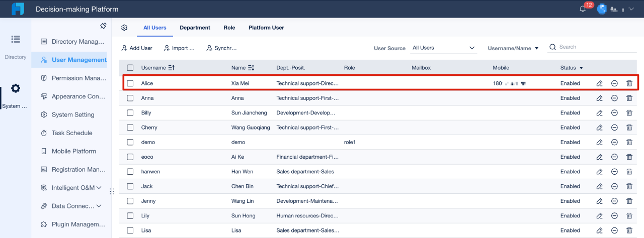Edit user Jack with pencil icon

599,186
